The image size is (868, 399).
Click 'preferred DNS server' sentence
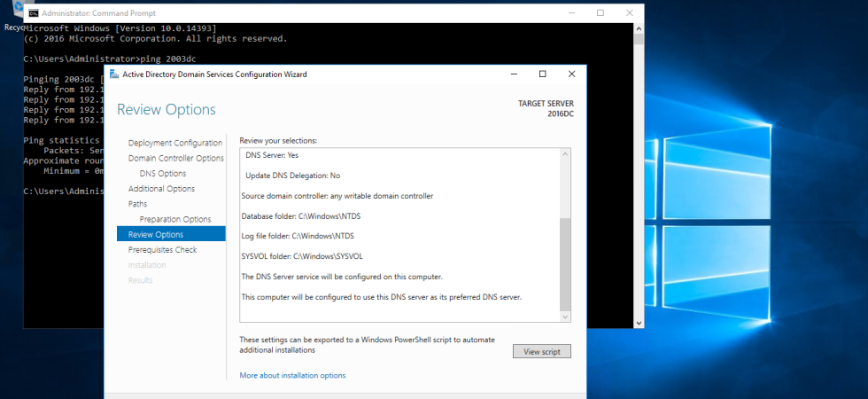click(382, 297)
